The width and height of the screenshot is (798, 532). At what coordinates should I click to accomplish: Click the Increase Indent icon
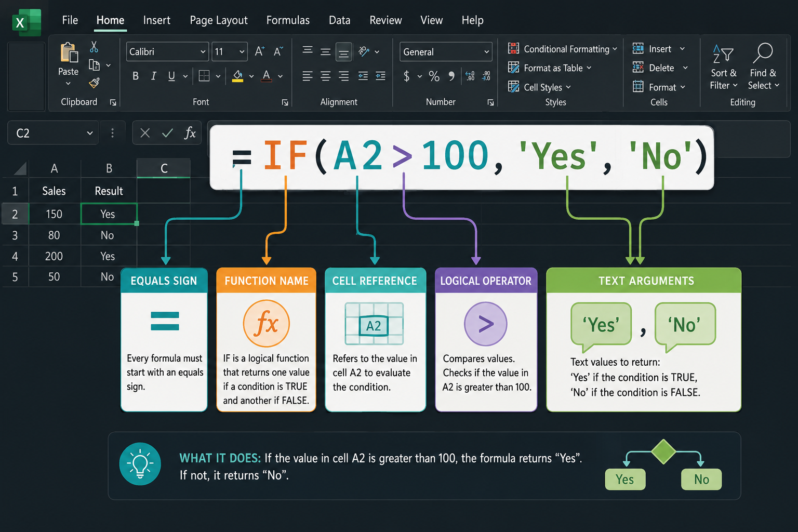380,76
